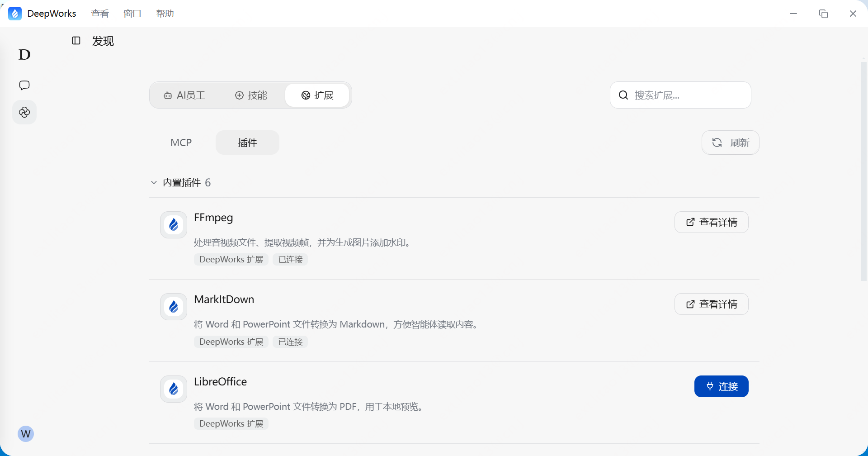Click the 刷新 refresh button
The width and height of the screenshot is (868, 456).
coord(731,142)
